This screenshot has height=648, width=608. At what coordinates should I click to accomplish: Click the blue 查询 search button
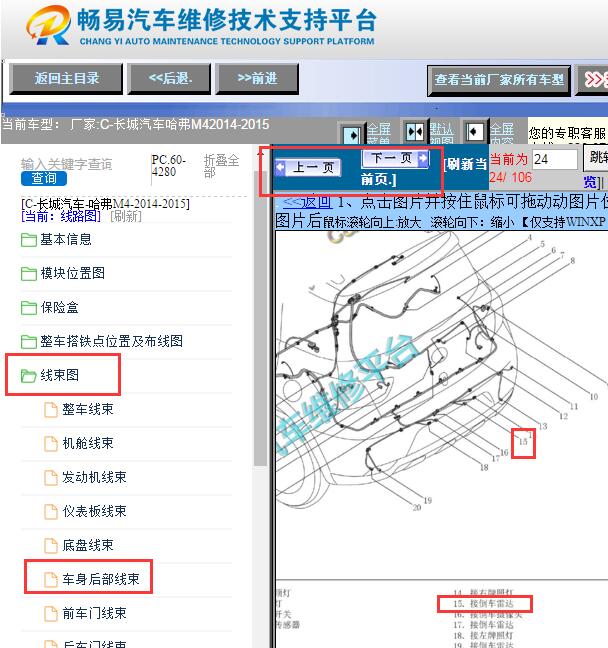(44, 179)
